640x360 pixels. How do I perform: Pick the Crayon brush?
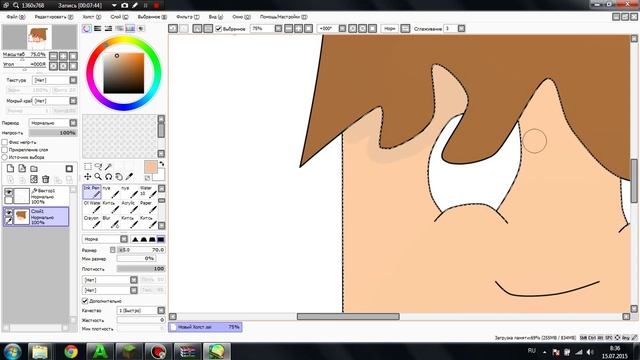pyautogui.click(x=92, y=222)
